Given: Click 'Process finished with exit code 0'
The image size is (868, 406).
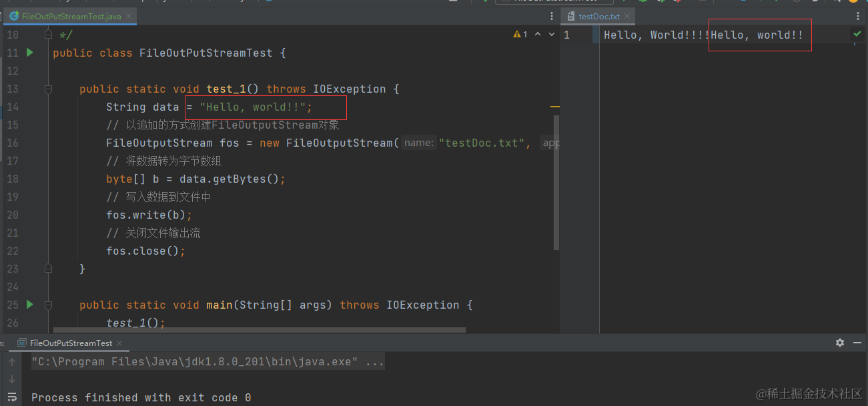Looking at the screenshot, I should 141,397.
